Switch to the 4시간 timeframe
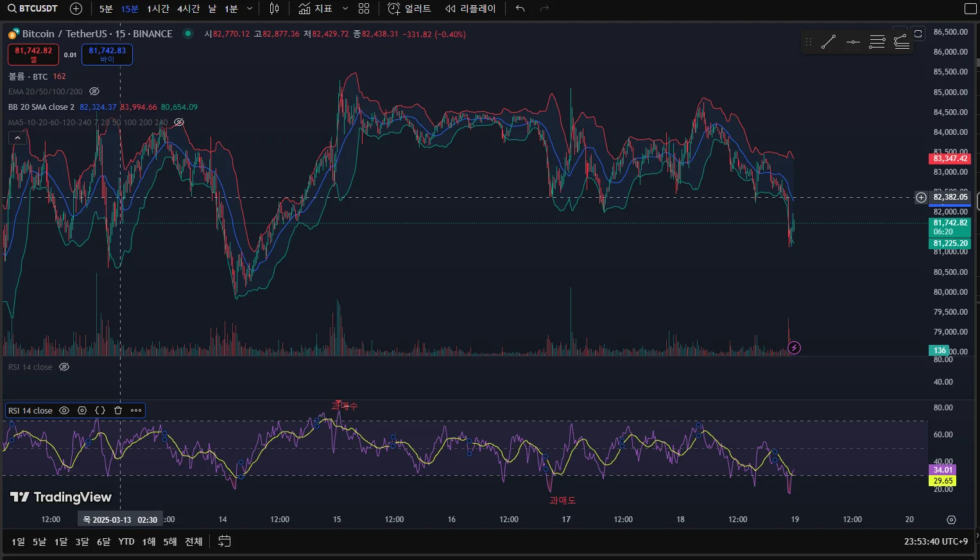 click(x=188, y=8)
